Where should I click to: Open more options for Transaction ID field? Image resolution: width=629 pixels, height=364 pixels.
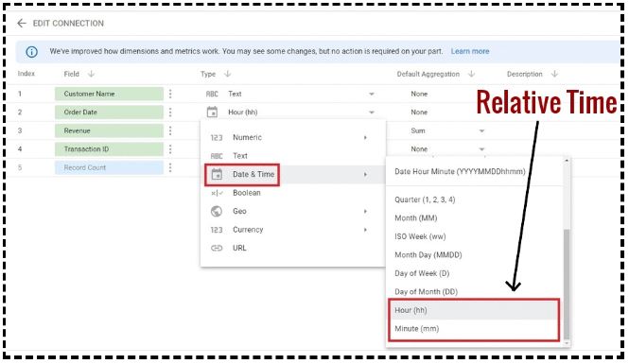[x=170, y=149]
